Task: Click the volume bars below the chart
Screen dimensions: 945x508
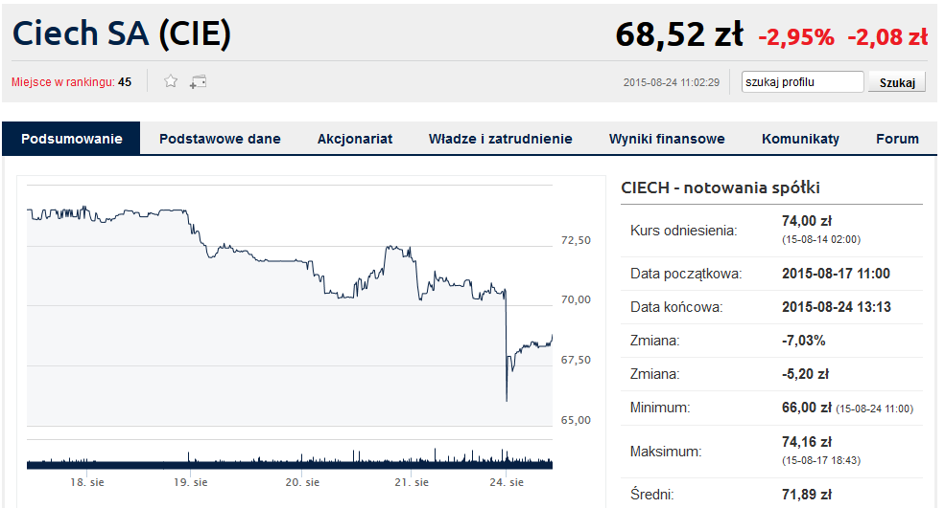Action: point(289,462)
